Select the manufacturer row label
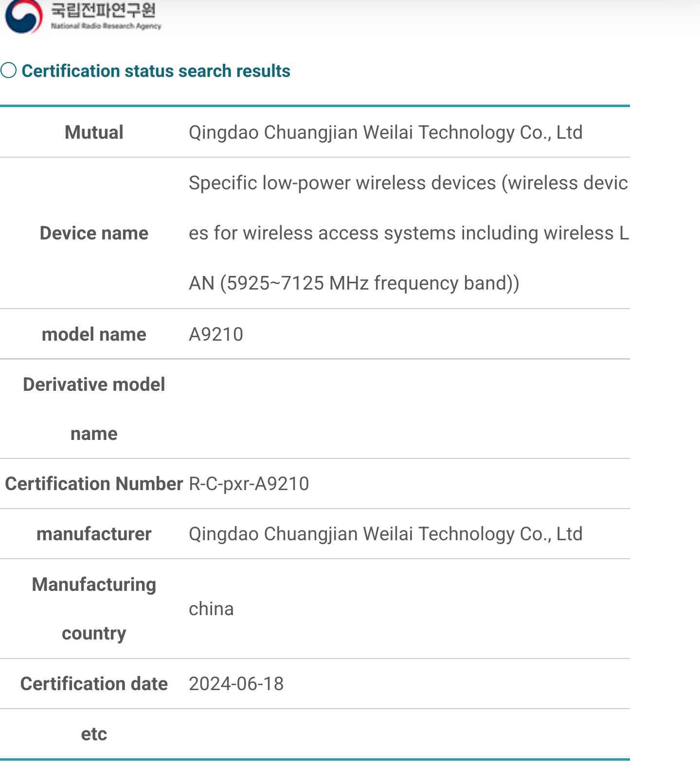Viewport: 700px width, 767px height. tap(94, 534)
